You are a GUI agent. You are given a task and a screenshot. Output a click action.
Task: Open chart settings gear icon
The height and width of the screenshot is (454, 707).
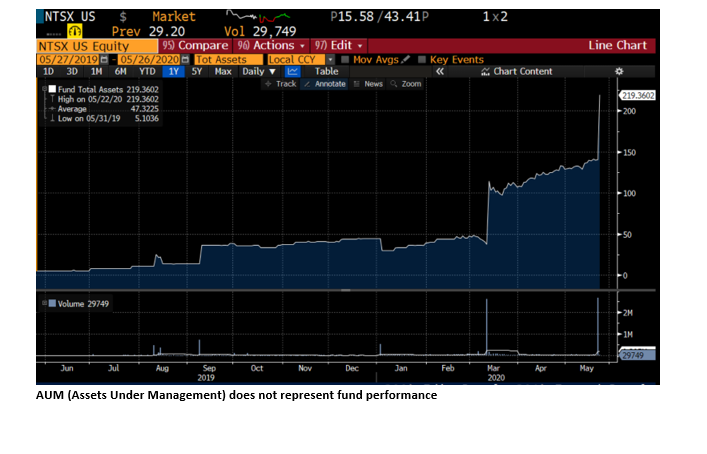coord(619,71)
